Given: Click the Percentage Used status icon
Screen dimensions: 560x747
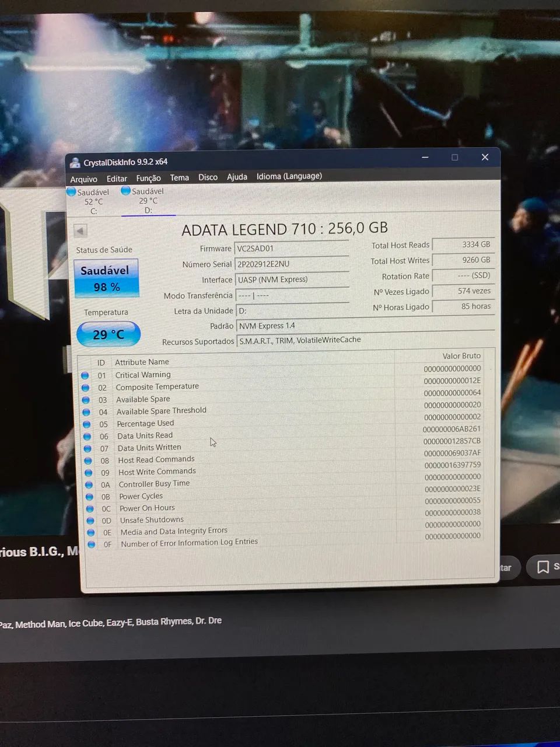Looking at the screenshot, I should [87, 424].
